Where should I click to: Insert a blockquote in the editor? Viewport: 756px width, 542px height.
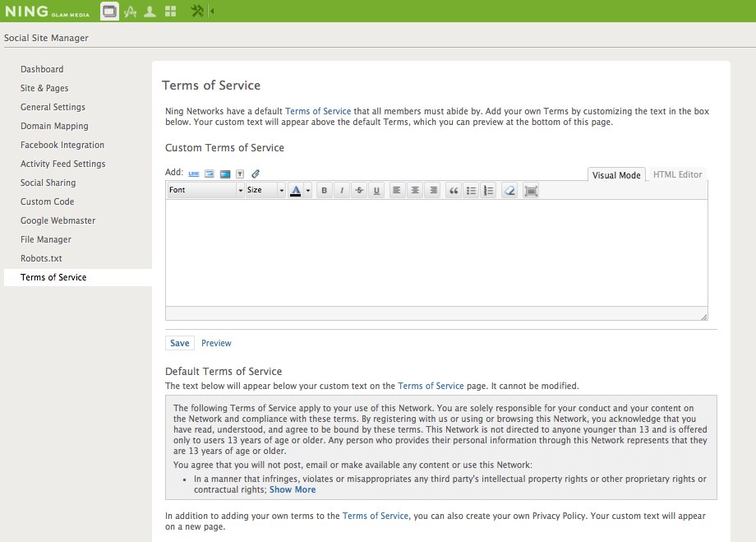453,191
